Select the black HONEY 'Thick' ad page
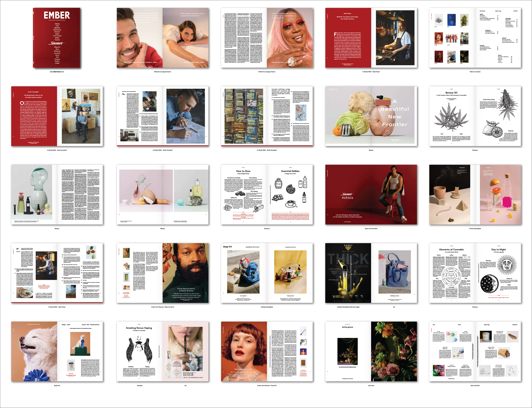 [x=348, y=273]
